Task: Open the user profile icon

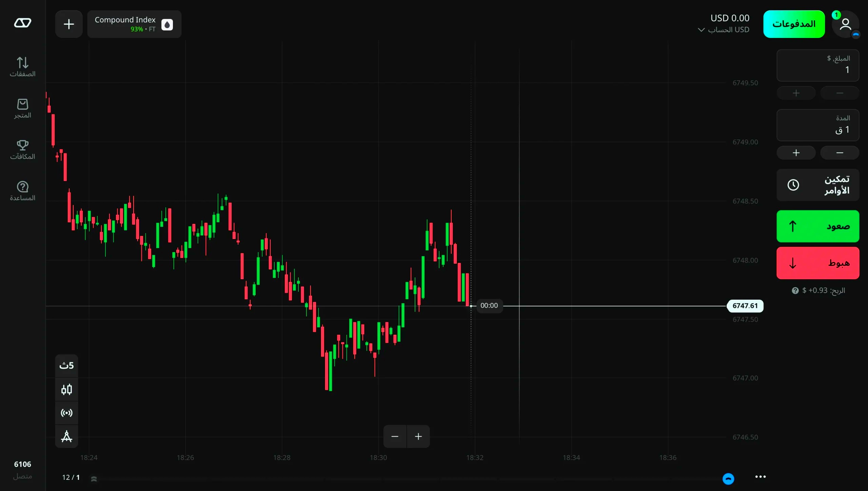Action: [x=845, y=24]
